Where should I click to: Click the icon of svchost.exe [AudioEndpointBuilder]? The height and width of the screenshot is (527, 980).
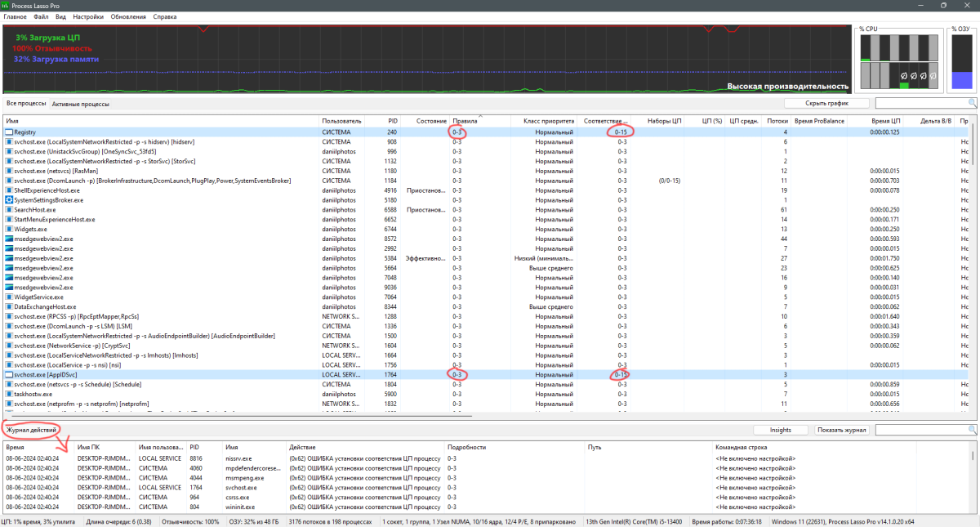click(9, 337)
